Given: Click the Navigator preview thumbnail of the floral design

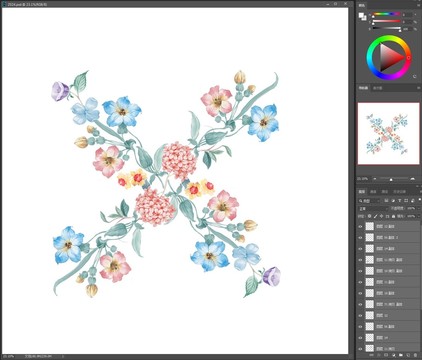Looking at the screenshot, I should [x=388, y=133].
